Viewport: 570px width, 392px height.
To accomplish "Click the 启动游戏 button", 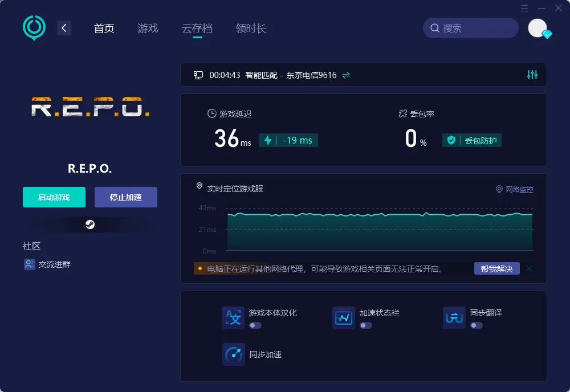I will click(x=54, y=197).
